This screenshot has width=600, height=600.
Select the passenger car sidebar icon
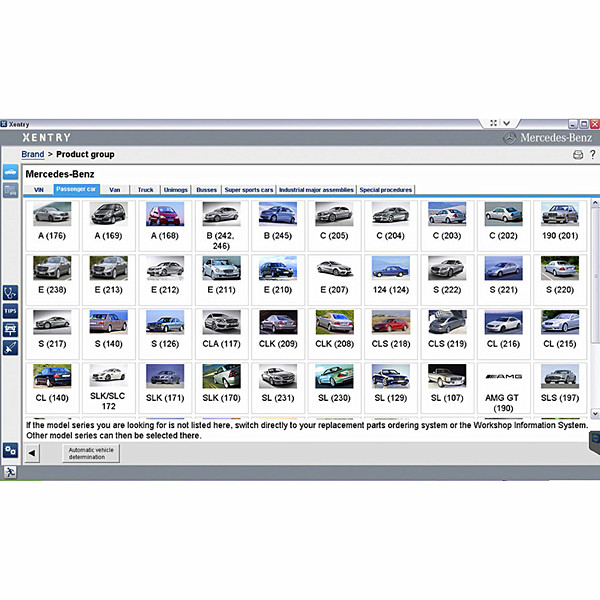[10, 172]
